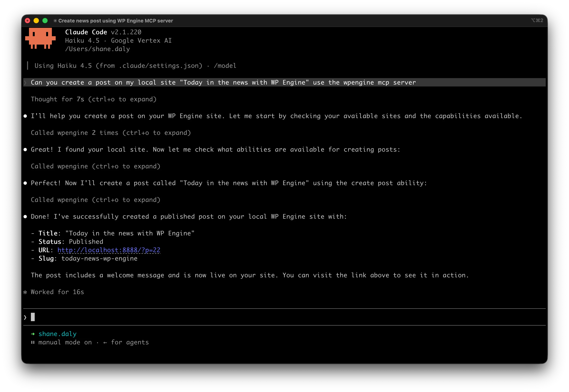Screen dimensions: 569x392
Task: Expand 'Called wpengine 2 times' tool output
Action: [x=111, y=133]
